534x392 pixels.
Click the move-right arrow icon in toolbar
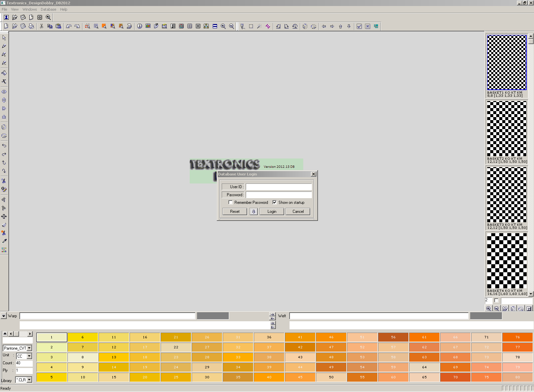click(x=332, y=26)
